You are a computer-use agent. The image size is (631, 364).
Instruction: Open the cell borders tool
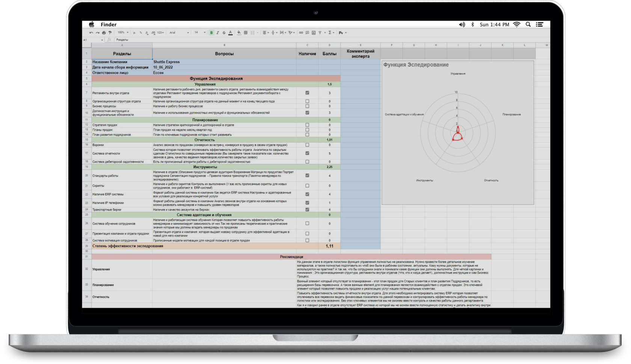click(x=246, y=33)
